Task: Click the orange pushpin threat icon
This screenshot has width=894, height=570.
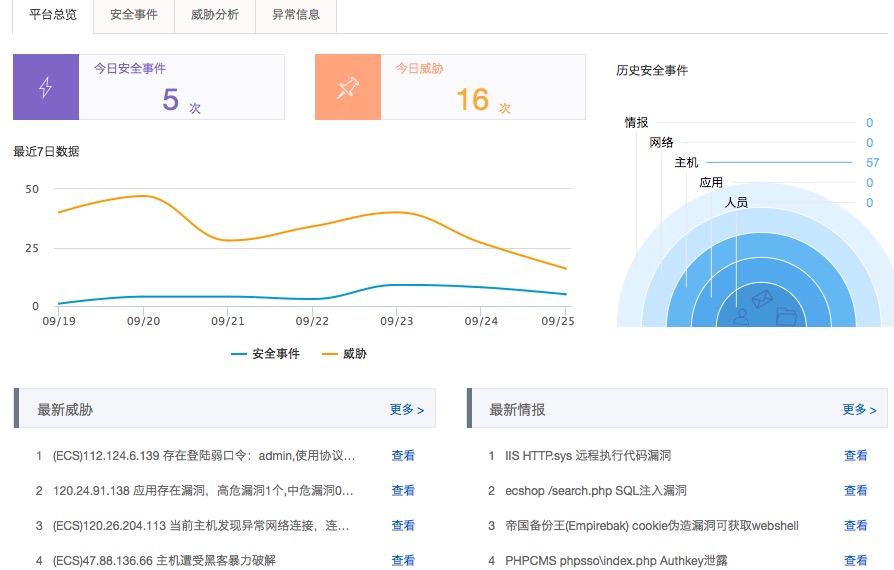Action: [x=348, y=87]
